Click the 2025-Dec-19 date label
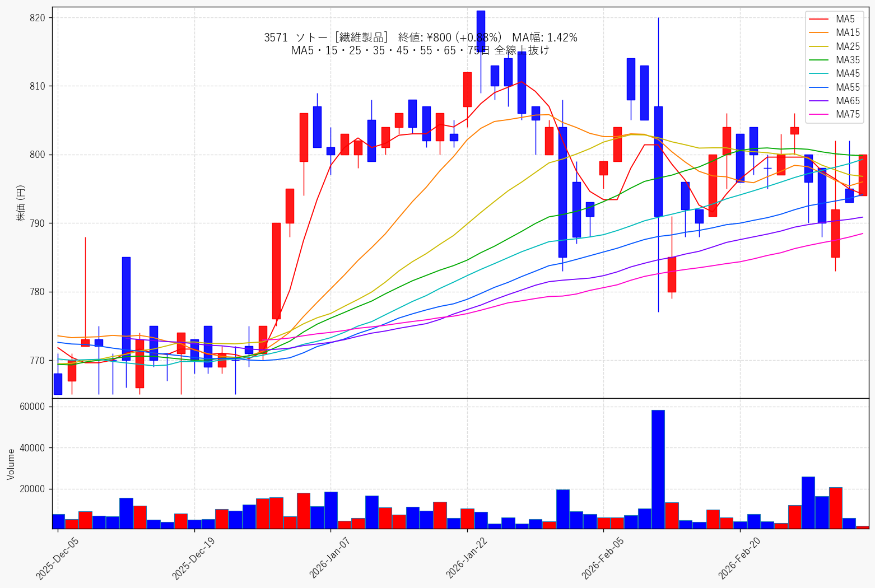Viewport: 875px width, 588px height. (x=194, y=558)
